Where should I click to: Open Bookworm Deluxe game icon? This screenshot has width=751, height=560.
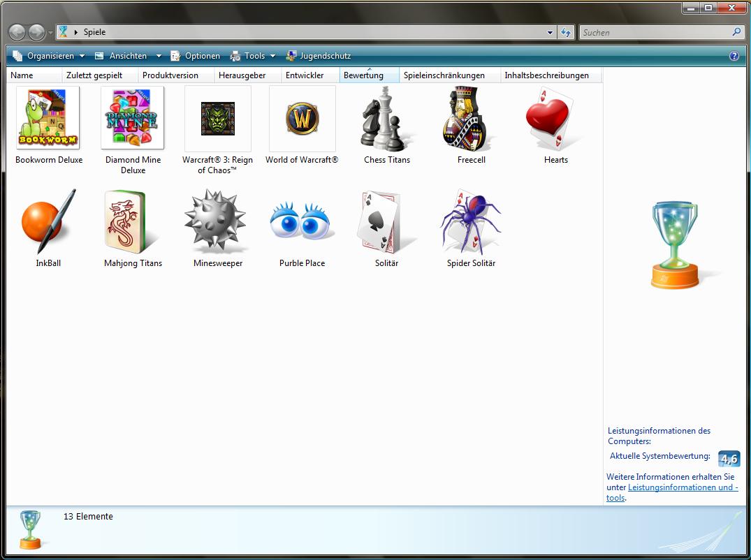48,118
